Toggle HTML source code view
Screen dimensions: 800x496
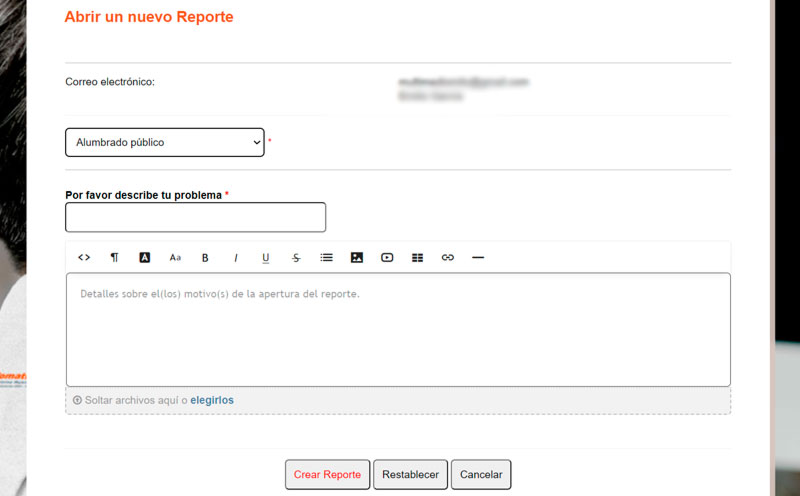point(84,258)
